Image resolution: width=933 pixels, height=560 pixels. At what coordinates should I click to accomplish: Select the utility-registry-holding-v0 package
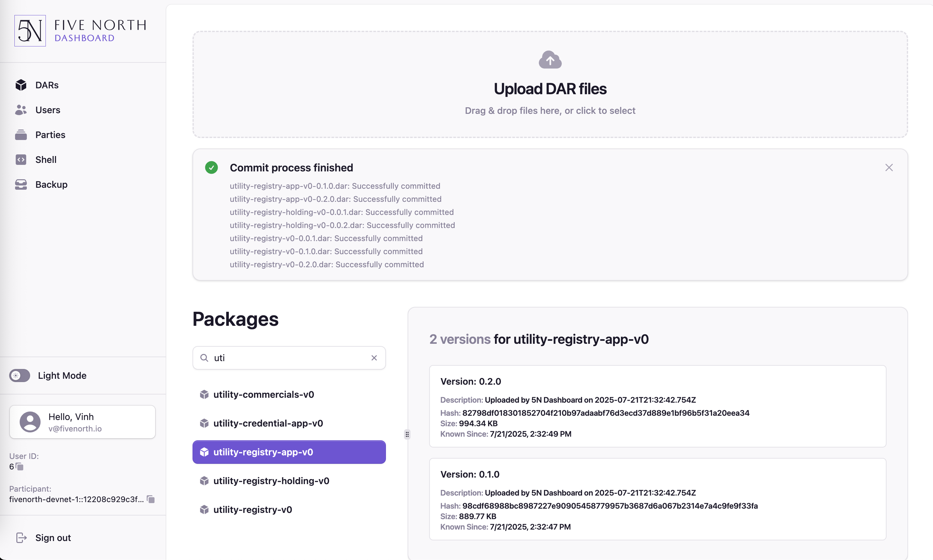pos(289,481)
